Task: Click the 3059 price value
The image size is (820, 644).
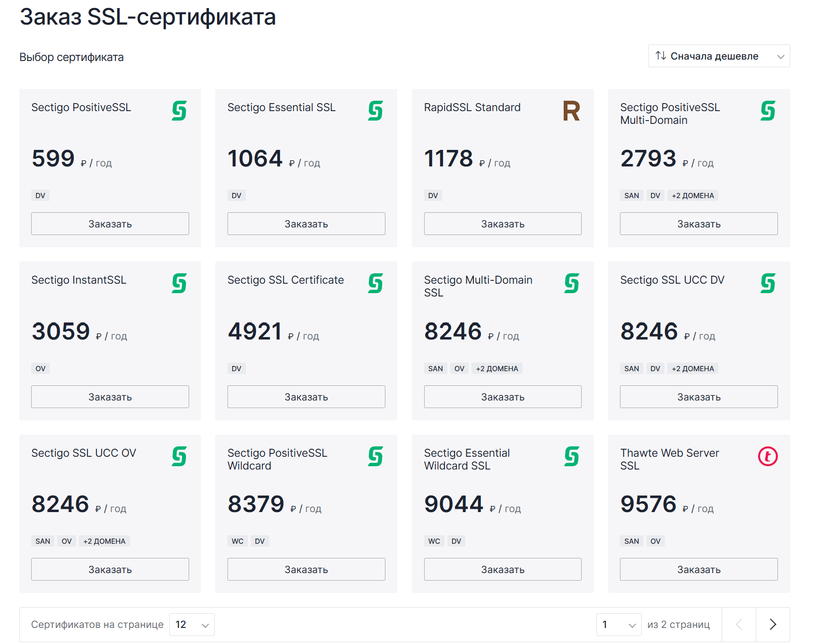Action: coord(61,331)
